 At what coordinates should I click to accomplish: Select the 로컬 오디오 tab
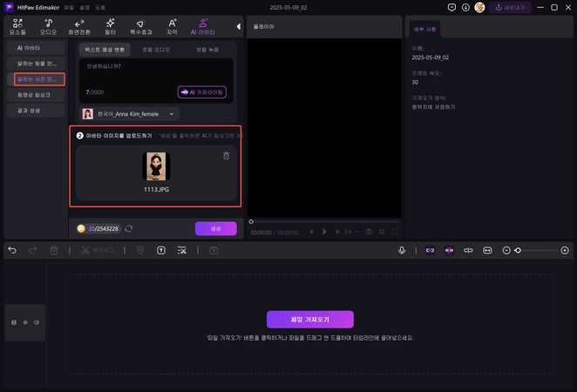click(154, 49)
